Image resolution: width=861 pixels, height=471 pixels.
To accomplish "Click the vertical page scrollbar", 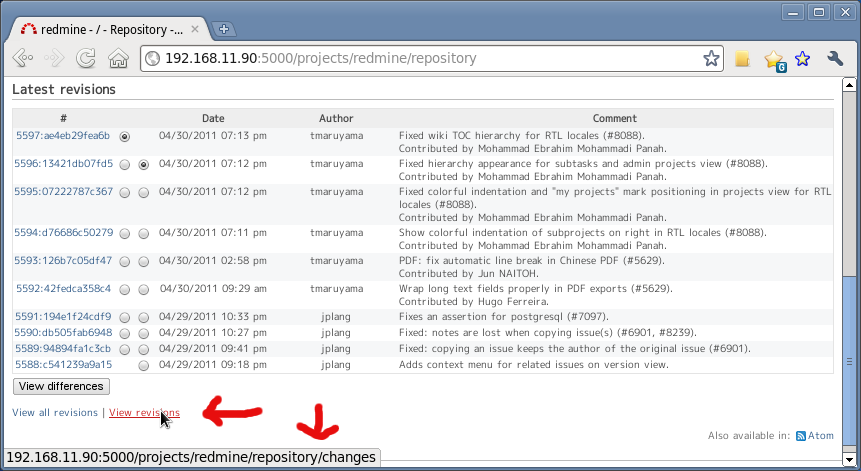I will click(x=845, y=250).
